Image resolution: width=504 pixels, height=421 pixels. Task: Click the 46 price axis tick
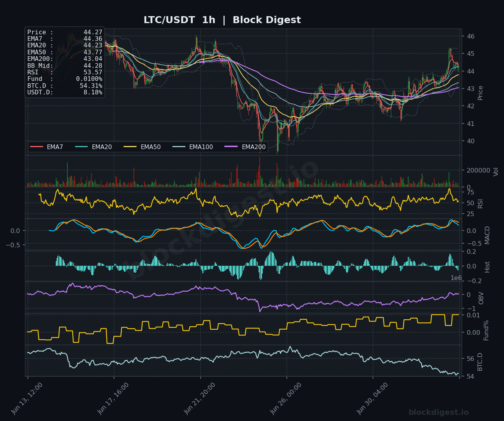tap(471, 36)
